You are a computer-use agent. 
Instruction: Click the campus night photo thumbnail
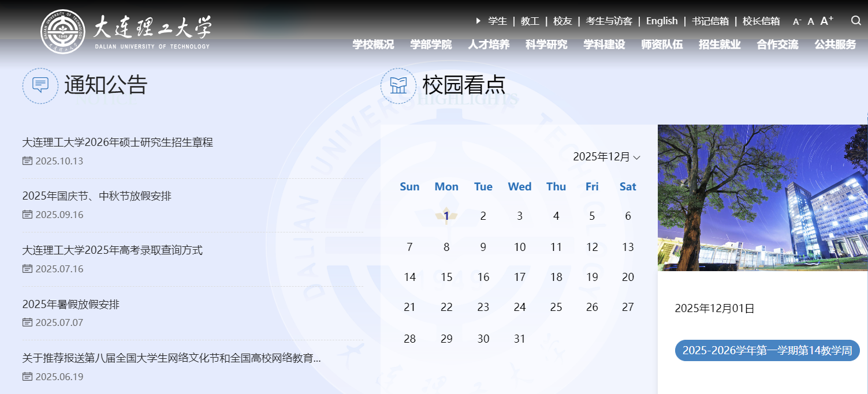[x=762, y=197]
